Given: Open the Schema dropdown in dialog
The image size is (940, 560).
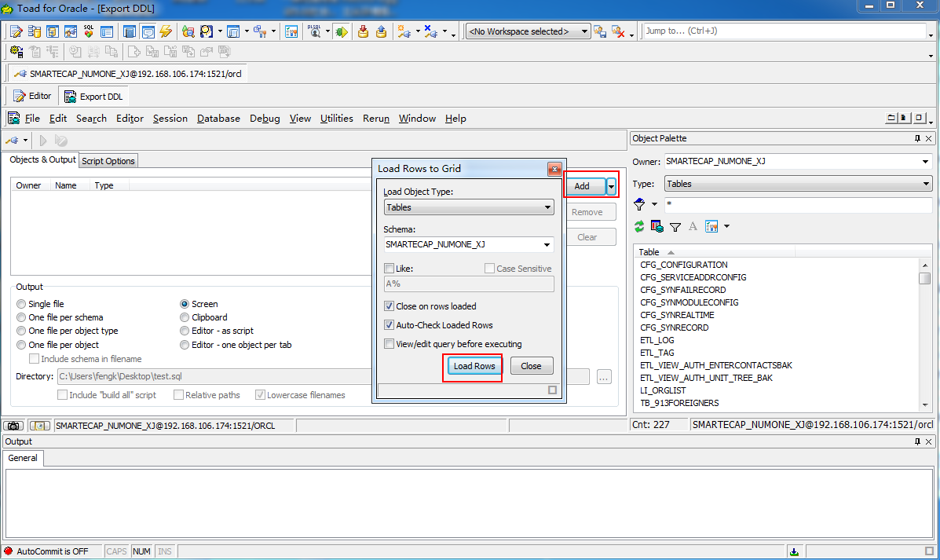Looking at the screenshot, I should point(547,244).
